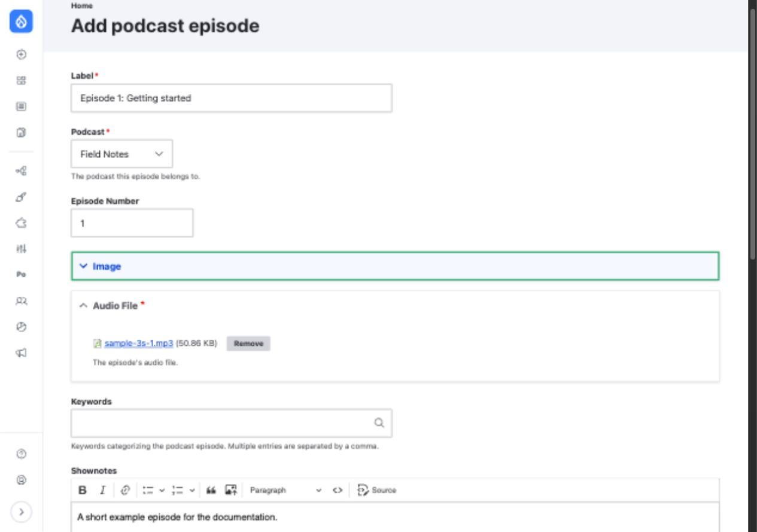Switch editor to Source mode

377,490
